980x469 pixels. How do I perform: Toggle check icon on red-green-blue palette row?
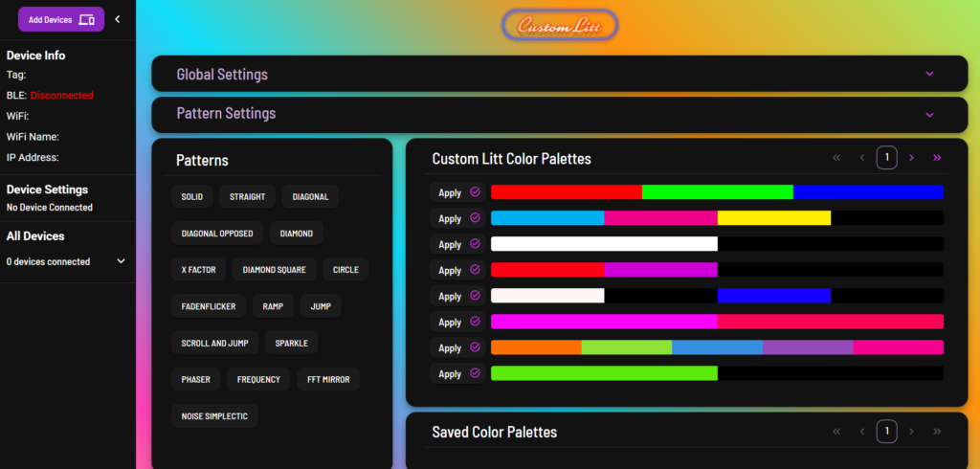click(475, 192)
